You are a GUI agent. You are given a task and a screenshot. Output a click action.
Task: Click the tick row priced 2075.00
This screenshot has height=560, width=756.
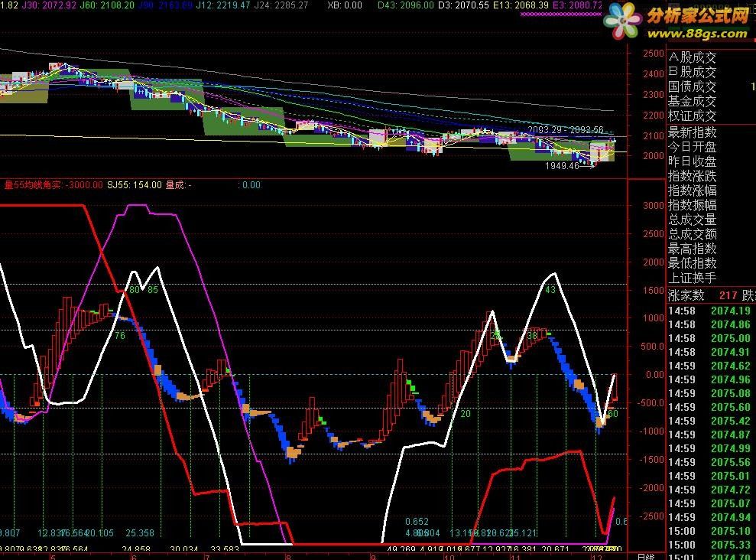pyautogui.click(x=709, y=338)
